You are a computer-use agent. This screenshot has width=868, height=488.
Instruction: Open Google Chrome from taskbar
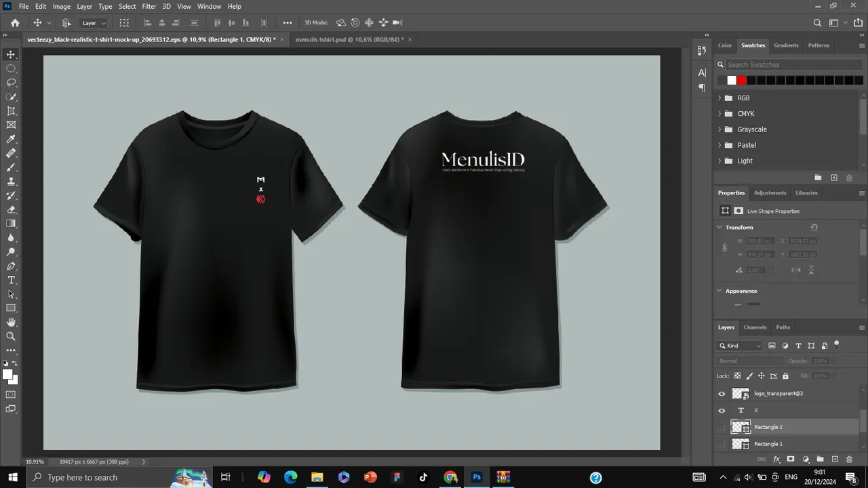pyautogui.click(x=450, y=477)
